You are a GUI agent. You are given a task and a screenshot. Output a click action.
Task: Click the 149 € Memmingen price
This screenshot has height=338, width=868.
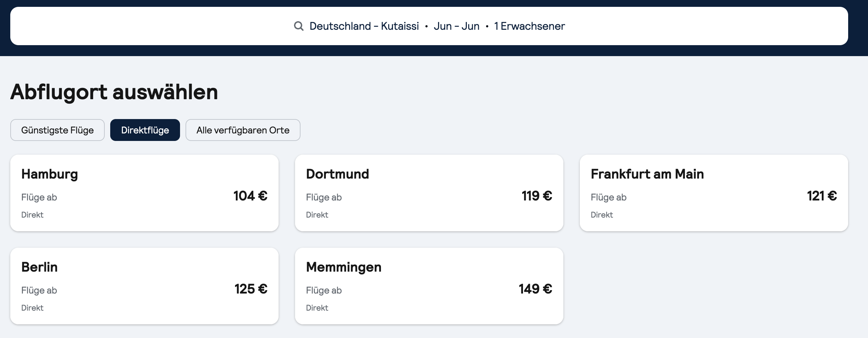tap(536, 289)
